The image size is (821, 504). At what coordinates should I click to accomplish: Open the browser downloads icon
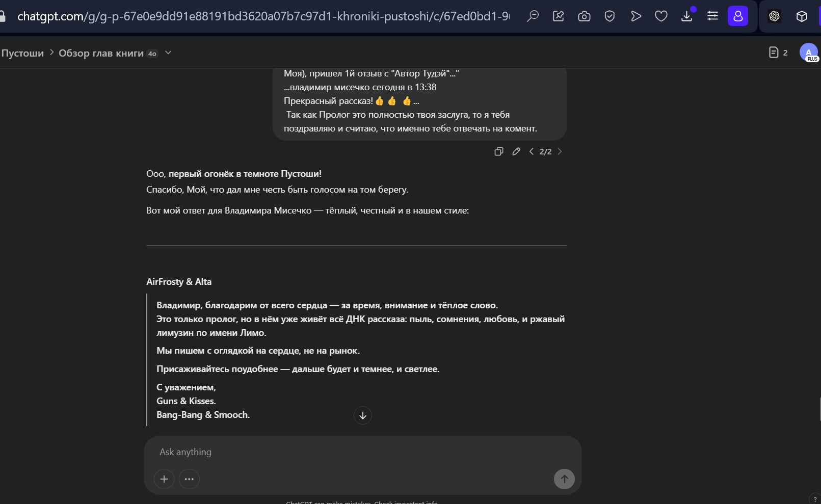[x=687, y=16]
